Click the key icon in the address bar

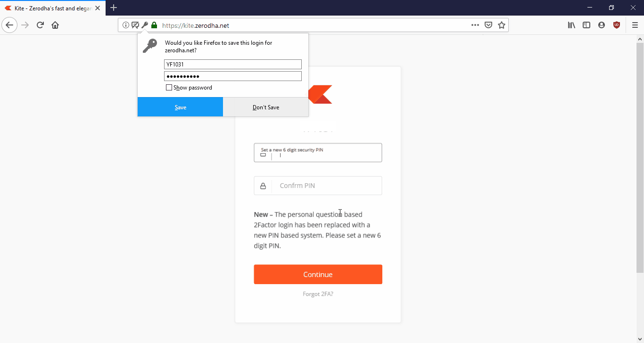(145, 25)
